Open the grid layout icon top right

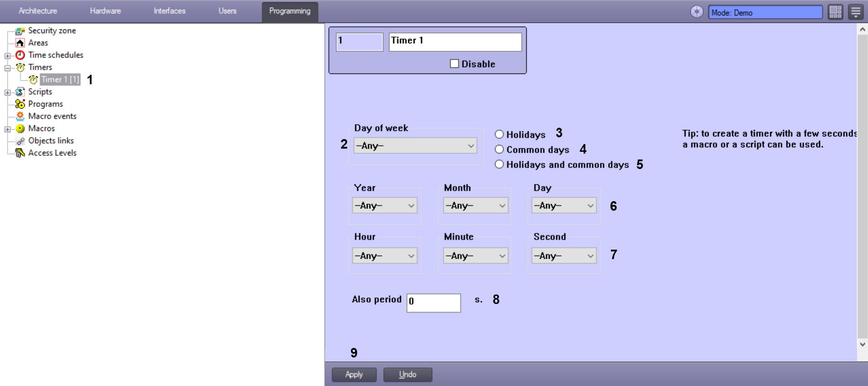point(835,12)
